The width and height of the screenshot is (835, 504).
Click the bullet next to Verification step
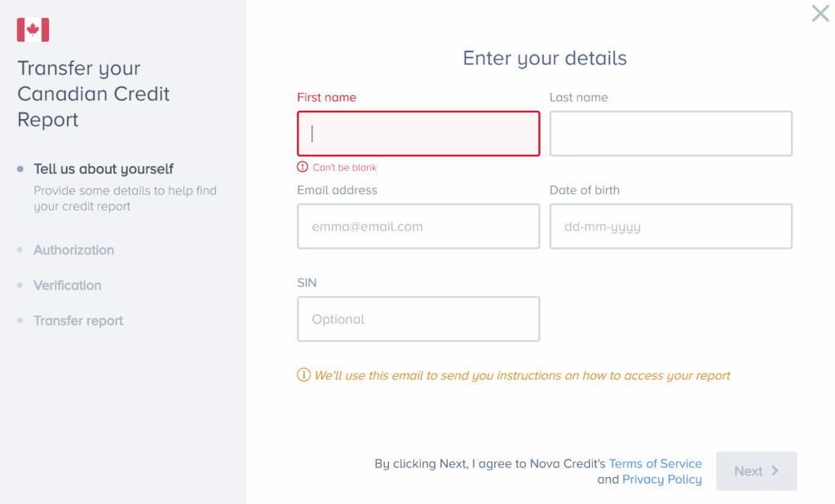[20, 285]
